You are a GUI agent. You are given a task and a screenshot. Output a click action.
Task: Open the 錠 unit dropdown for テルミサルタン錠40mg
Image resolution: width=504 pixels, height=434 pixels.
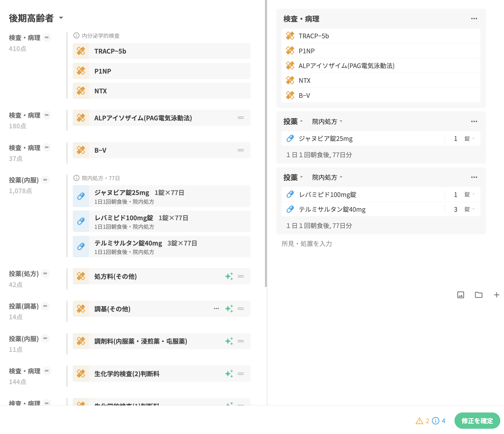[x=469, y=209]
